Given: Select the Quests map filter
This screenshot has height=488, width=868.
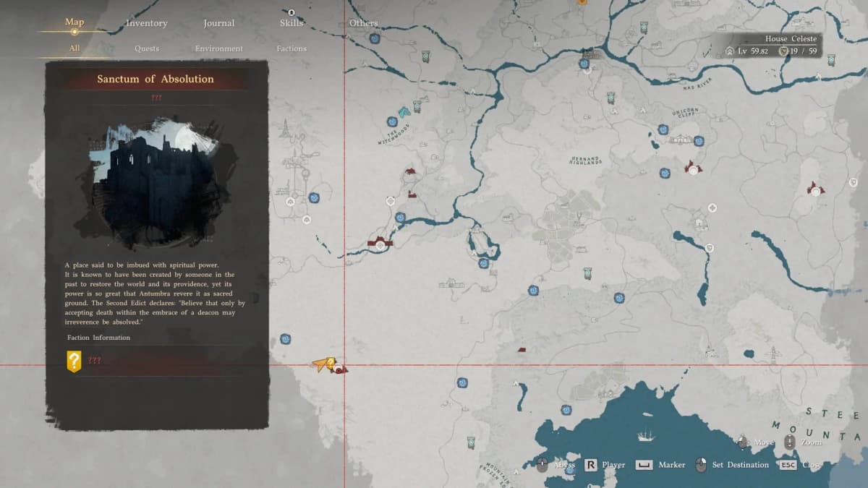Looking at the screenshot, I should (147, 48).
